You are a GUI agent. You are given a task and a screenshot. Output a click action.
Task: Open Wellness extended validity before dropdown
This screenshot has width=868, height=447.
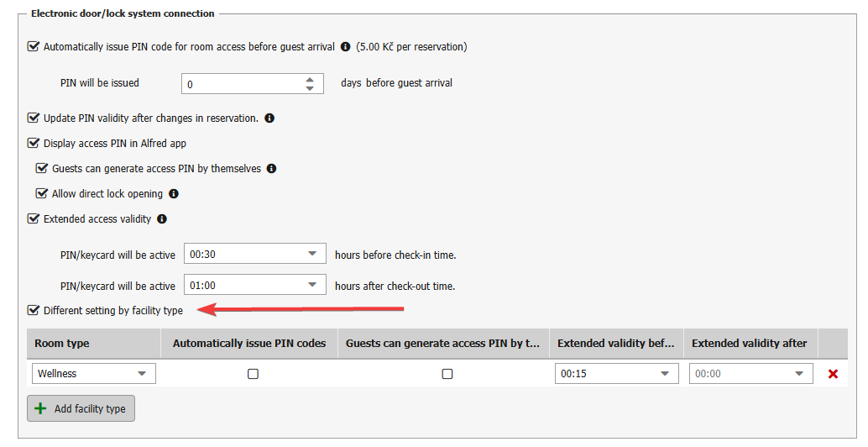point(665,374)
